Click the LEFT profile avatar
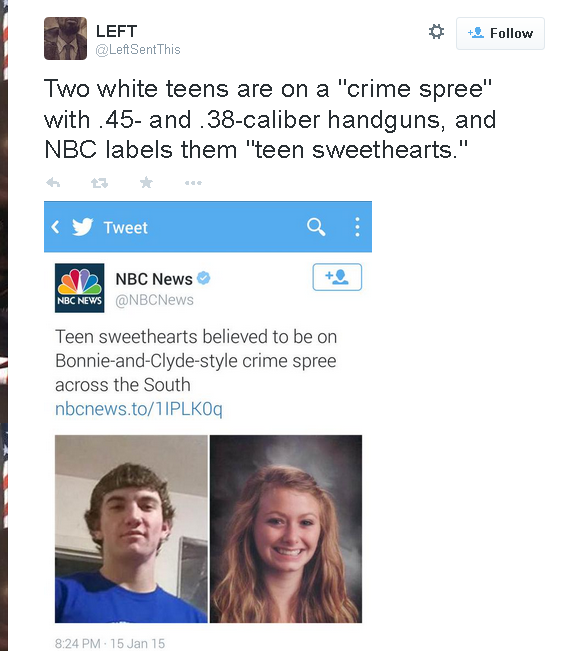 [66, 38]
